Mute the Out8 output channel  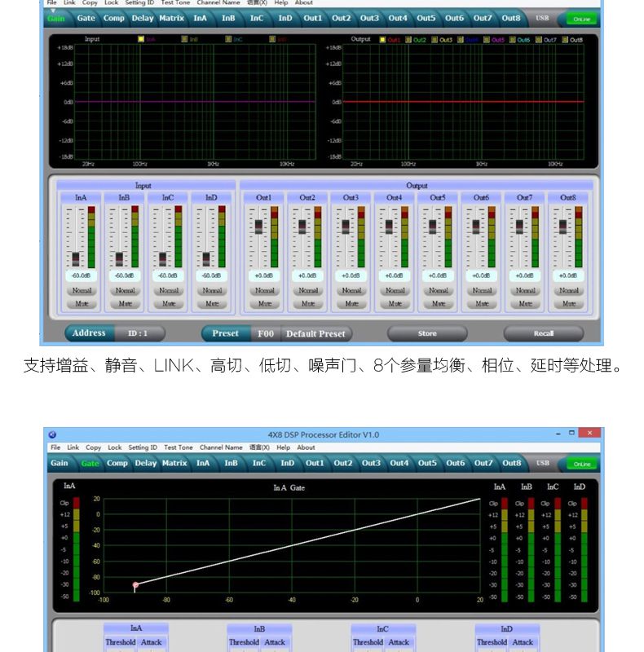[x=568, y=303]
